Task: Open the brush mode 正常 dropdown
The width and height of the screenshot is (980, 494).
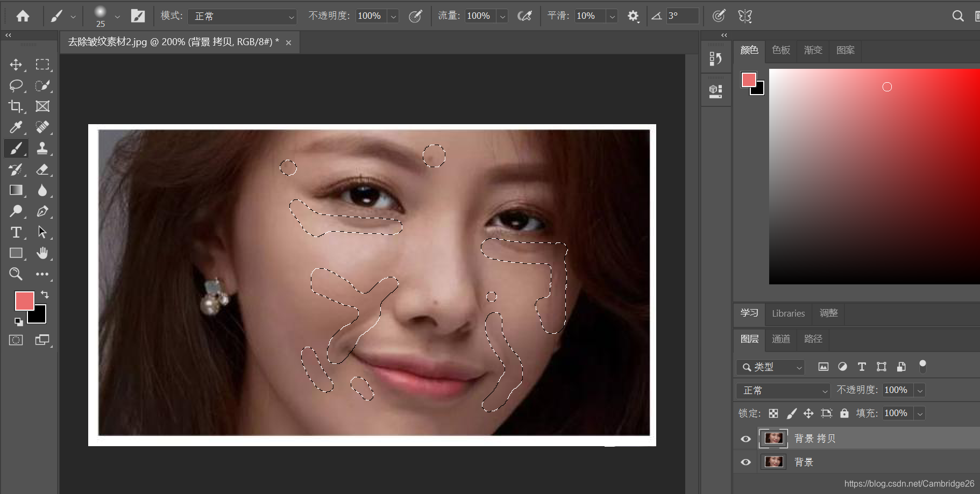Action: coord(243,16)
